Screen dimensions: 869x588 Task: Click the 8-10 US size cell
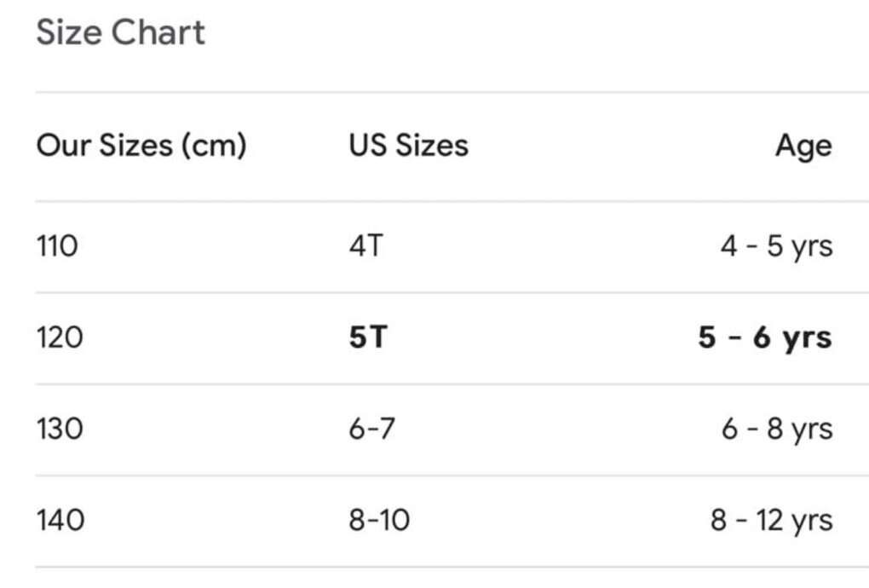click(379, 521)
